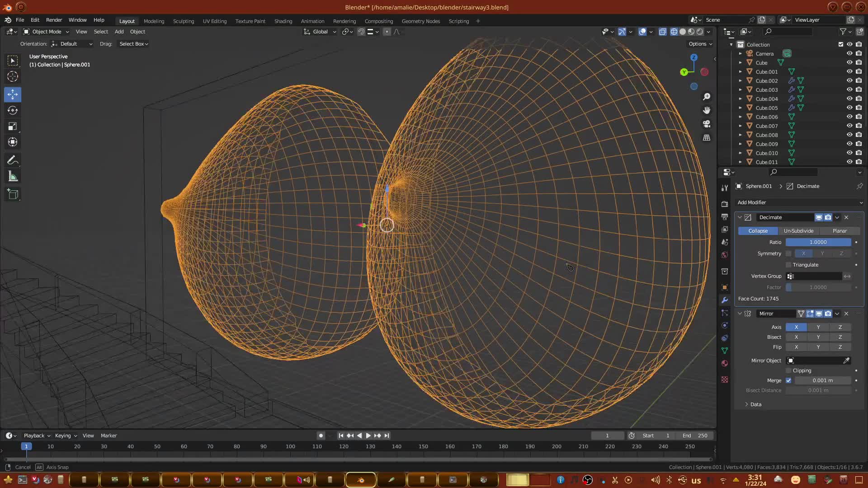Toggle X-Ray display in viewport header
Screen dimensions: 868x488
(x=663, y=32)
